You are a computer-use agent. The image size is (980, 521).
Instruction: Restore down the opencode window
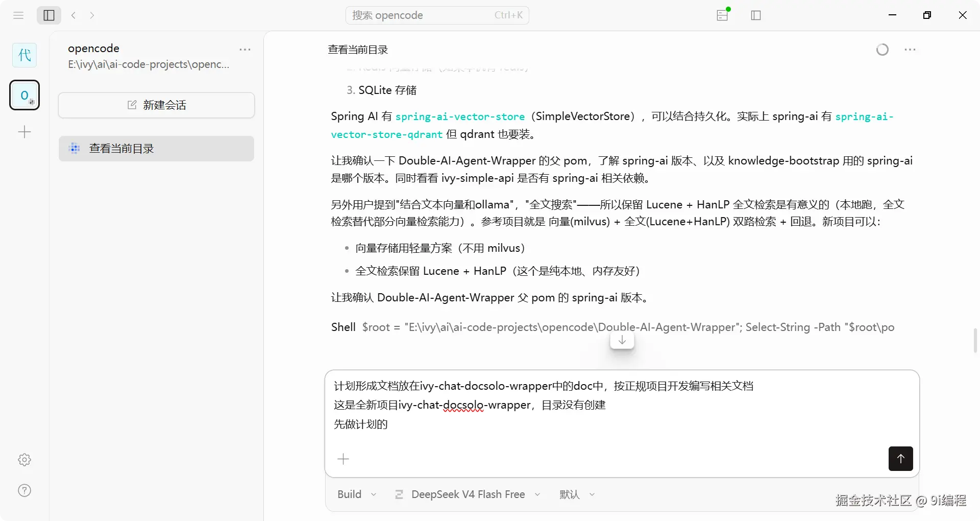tap(927, 15)
